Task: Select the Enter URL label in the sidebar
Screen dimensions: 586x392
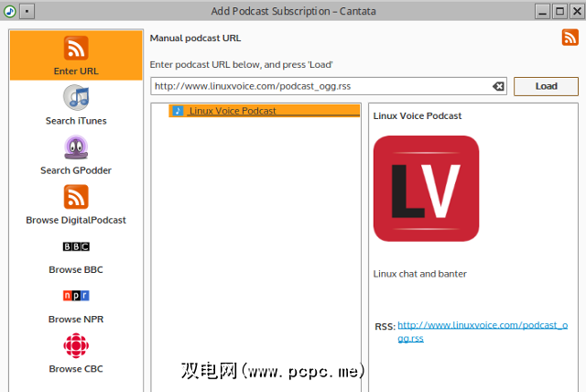Action: (76, 71)
